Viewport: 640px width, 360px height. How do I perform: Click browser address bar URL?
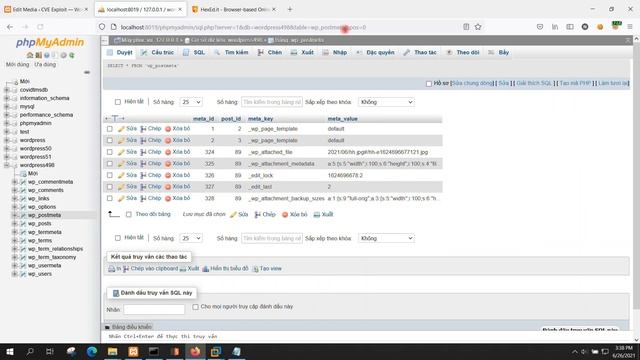(243, 27)
